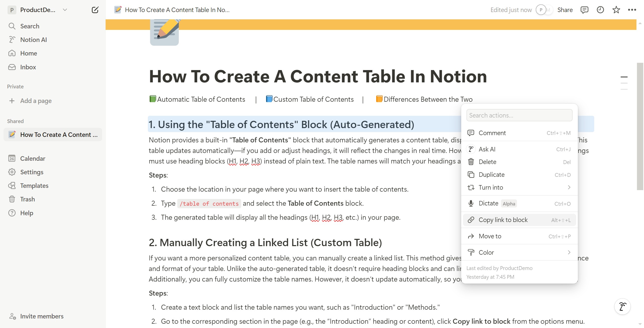Image resolution: width=644 pixels, height=328 pixels.
Task: Click the Private section label
Action: (15, 87)
